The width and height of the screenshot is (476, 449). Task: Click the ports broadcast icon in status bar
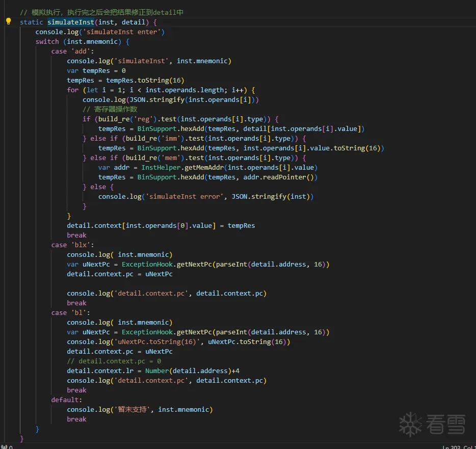tap(4, 447)
